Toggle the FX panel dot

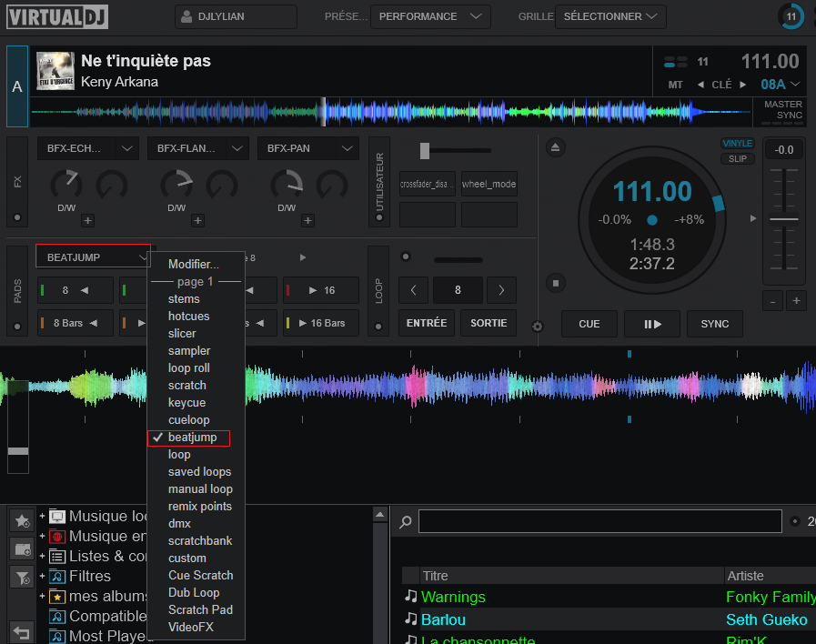point(17,217)
